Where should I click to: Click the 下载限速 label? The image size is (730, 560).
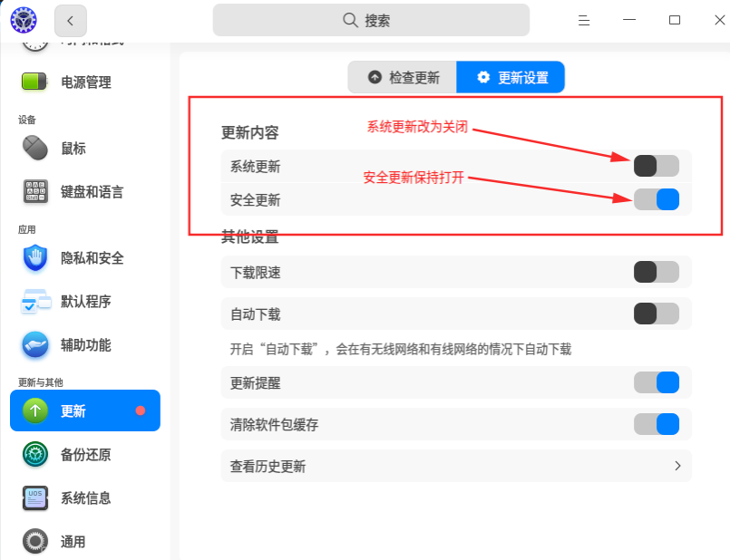tap(255, 273)
